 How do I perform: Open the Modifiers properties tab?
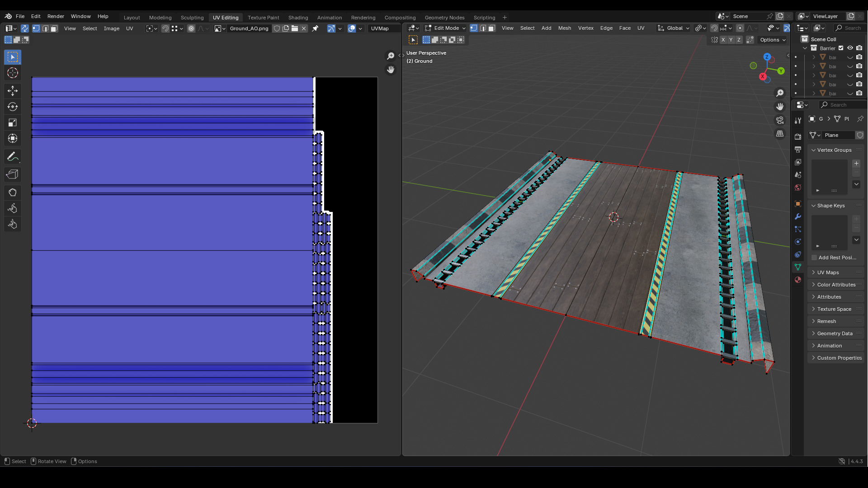[x=798, y=216]
